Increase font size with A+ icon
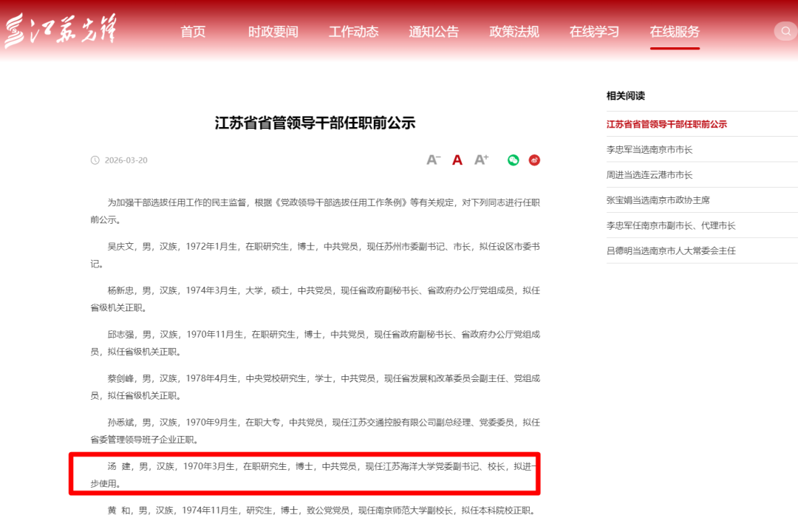Image resolution: width=798 pixels, height=532 pixels. pos(482,160)
